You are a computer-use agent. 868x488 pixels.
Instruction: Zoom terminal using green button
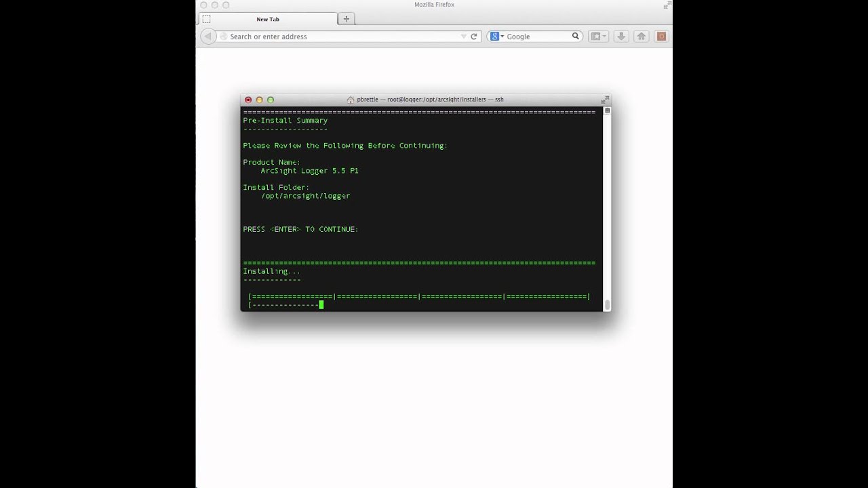point(271,100)
